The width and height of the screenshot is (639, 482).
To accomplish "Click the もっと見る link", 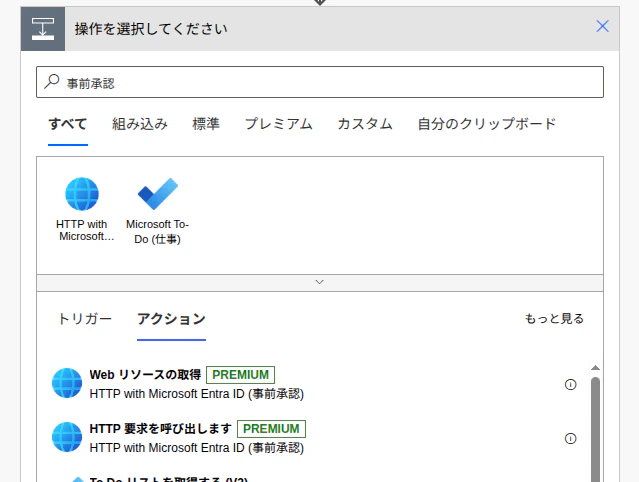I will [554, 318].
